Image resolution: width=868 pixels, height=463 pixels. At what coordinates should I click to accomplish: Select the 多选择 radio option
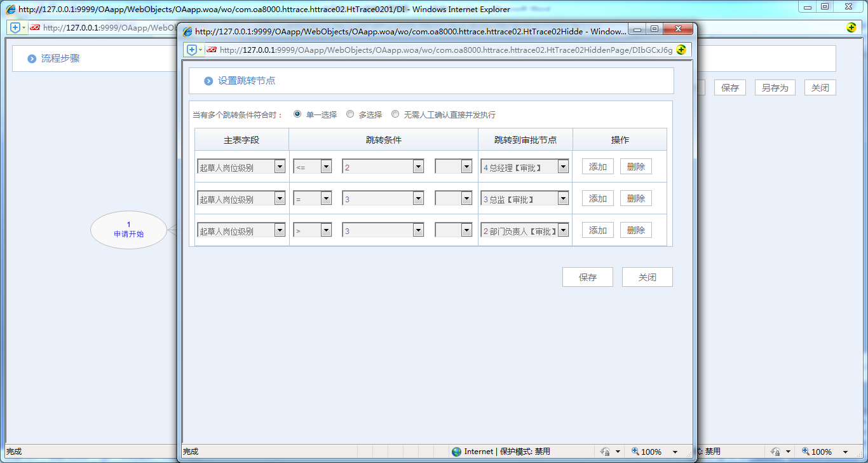[350, 114]
